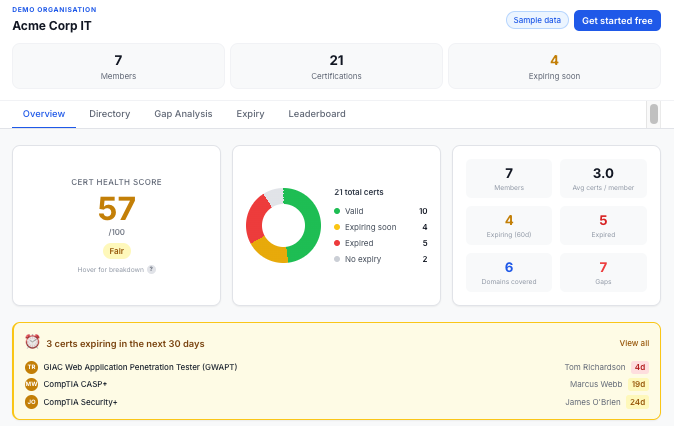Click the green Valid legend dot

point(337,211)
